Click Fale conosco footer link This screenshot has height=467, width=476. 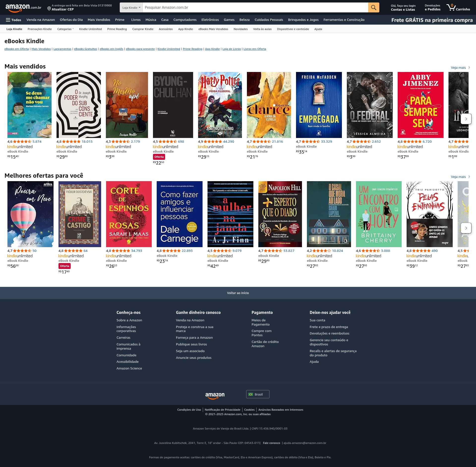pos(271,443)
